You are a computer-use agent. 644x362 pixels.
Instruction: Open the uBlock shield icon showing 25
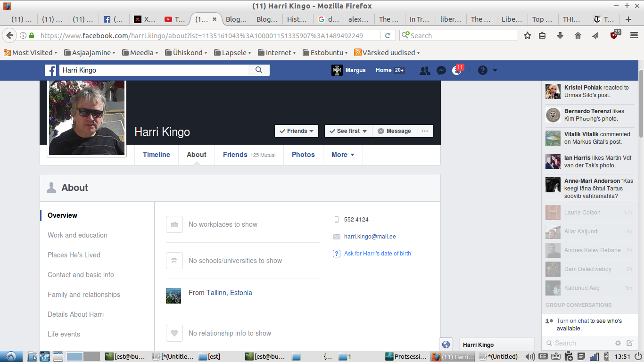point(614,35)
